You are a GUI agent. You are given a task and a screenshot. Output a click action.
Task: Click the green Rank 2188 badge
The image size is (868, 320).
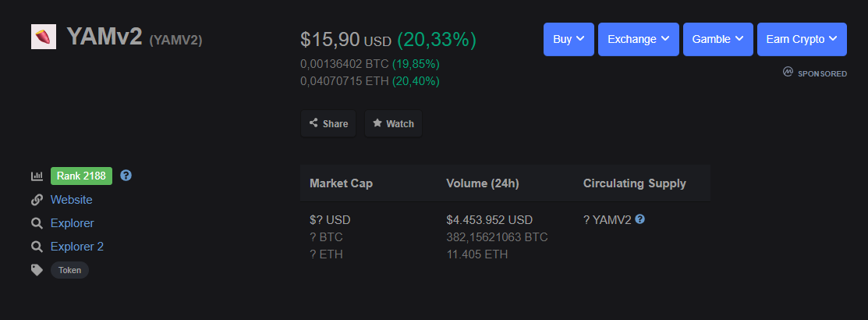[81, 176]
